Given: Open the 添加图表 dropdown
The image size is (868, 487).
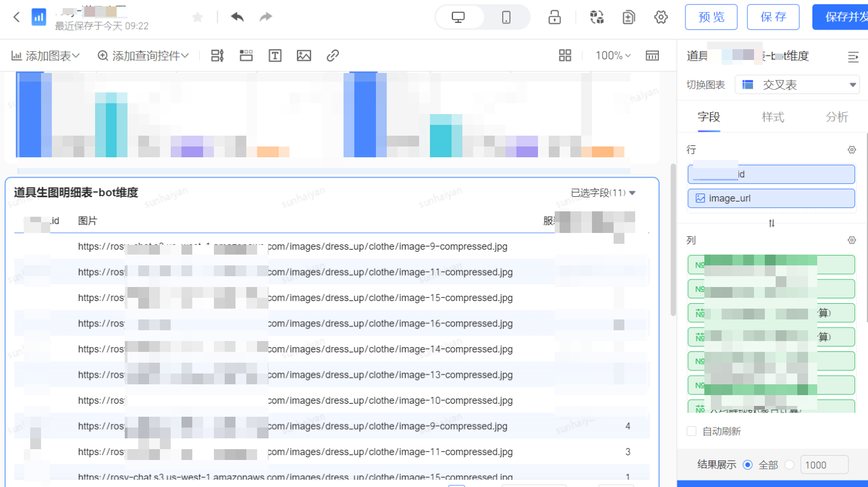Looking at the screenshot, I should point(46,56).
